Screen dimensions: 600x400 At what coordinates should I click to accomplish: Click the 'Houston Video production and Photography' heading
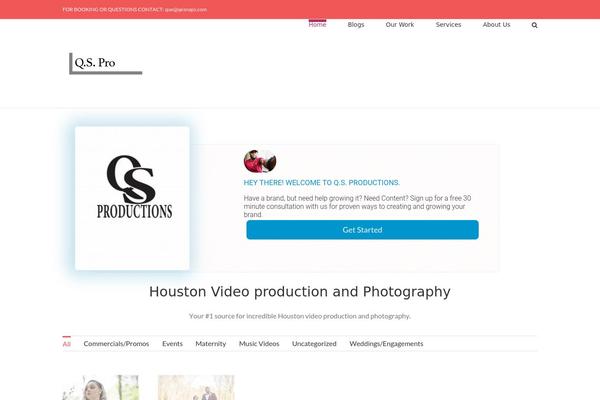[300, 292]
